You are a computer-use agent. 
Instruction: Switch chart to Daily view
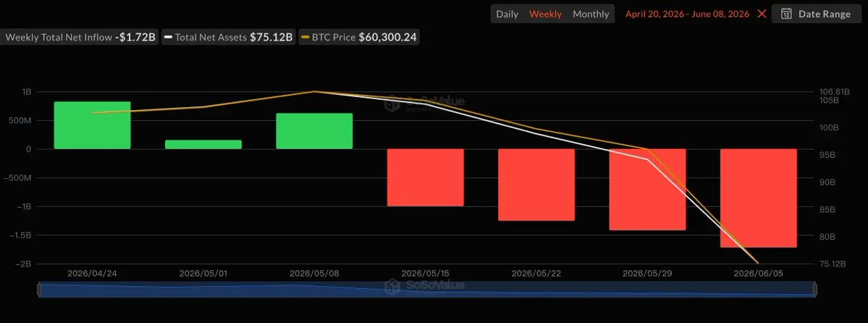point(507,14)
